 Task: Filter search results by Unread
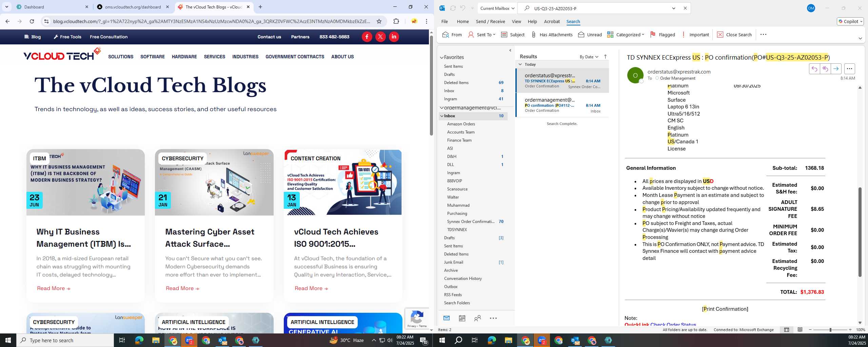[x=590, y=35]
